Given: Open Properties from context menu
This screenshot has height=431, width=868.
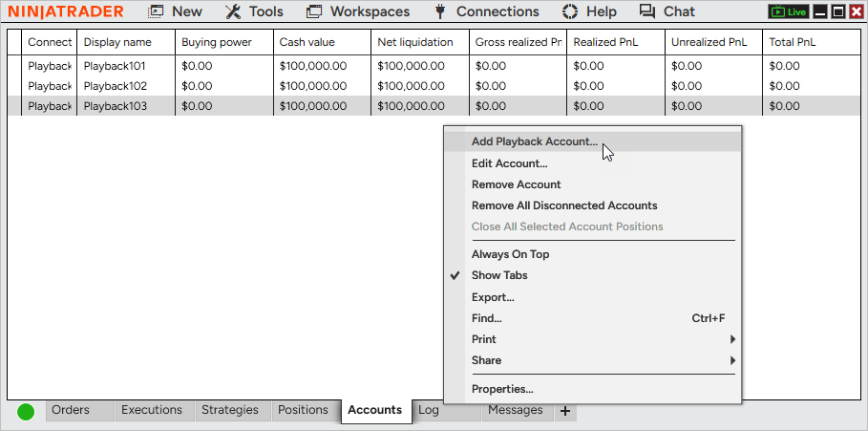Looking at the screenshot, I should (593, 389).
